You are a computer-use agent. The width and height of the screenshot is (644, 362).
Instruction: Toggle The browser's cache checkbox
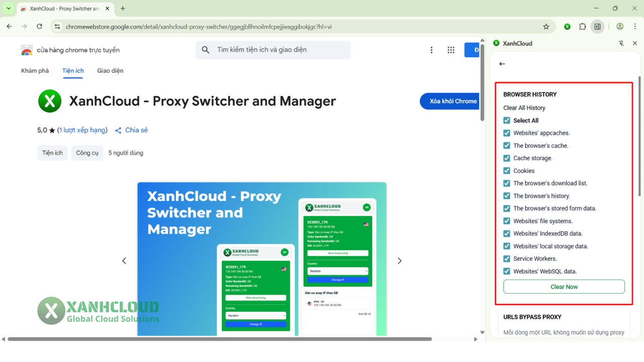click(x=507, y=145)
